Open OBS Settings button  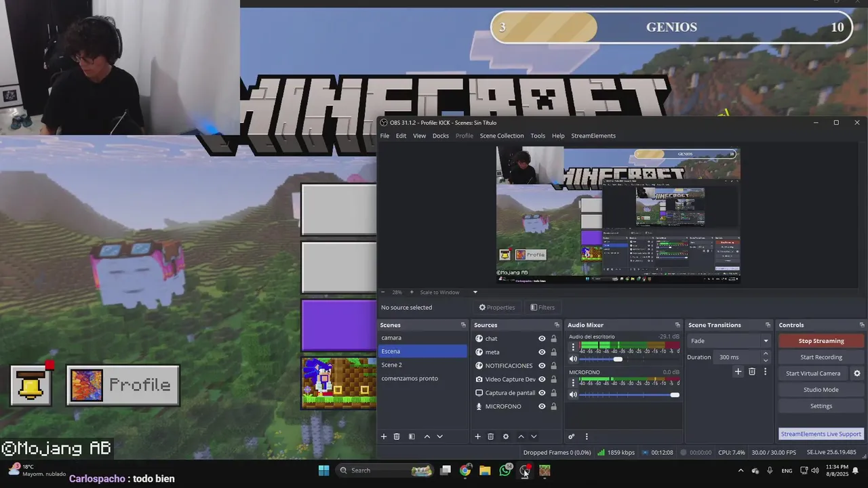click(821, 406)
